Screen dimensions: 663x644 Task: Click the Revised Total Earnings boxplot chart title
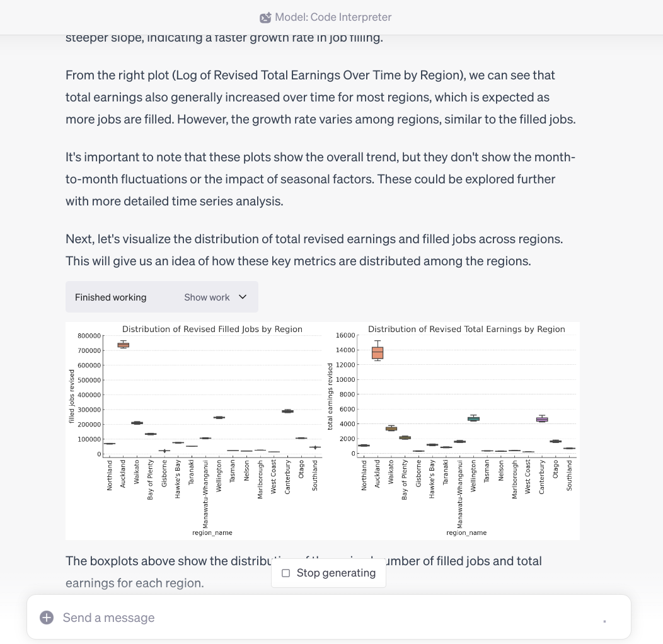(466, 329)
